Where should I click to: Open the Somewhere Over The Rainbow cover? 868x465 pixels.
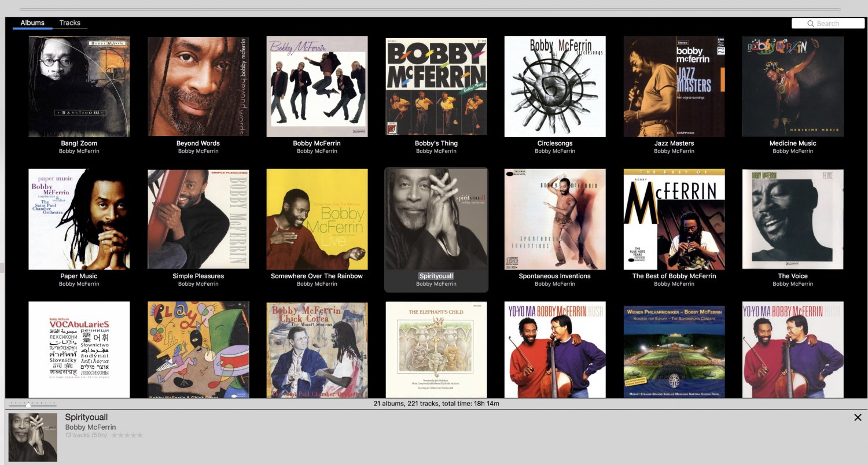pyautogui.click(x=317, y=219)
